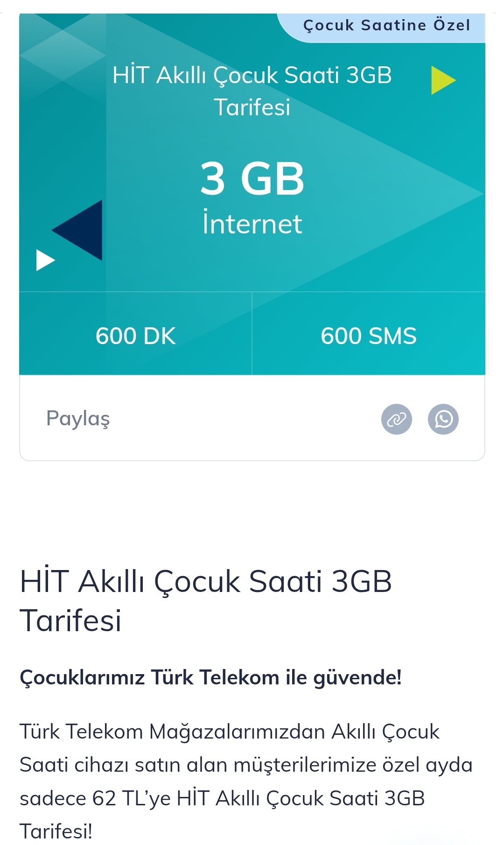
Task: Tap the Paylaş label
Action: click(78, 419)
